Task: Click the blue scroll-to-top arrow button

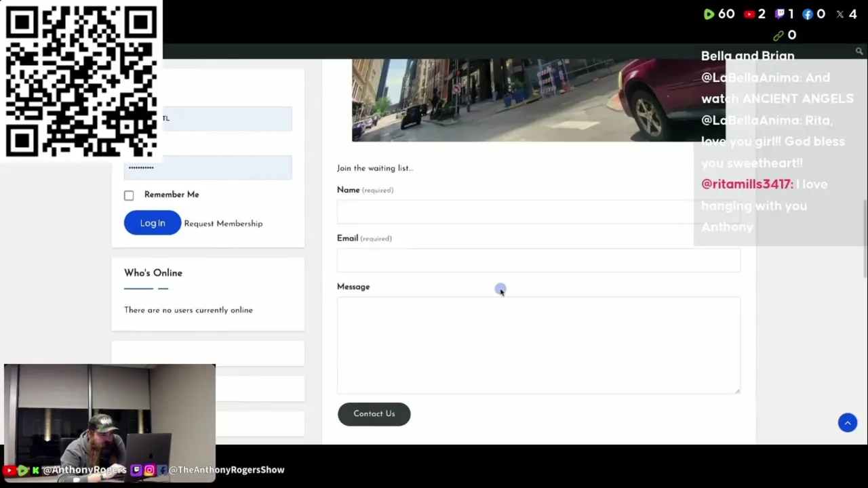Action: [848, 423]
